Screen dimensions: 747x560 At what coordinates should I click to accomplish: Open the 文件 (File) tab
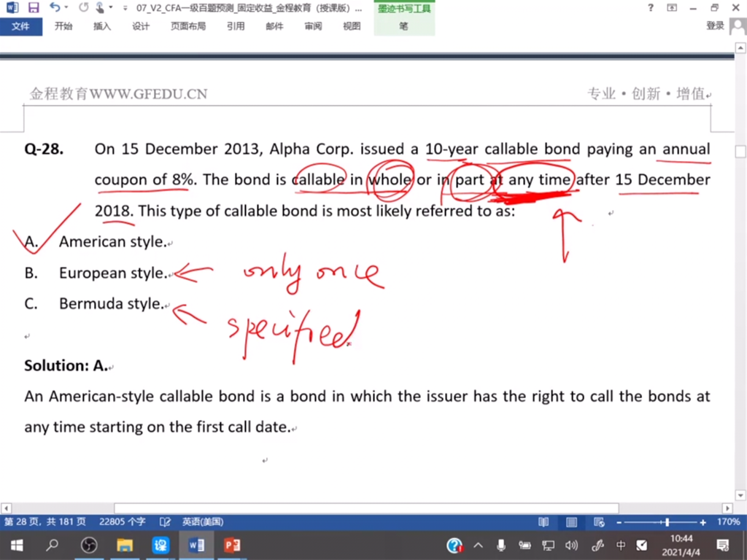(x=21, y=26)
